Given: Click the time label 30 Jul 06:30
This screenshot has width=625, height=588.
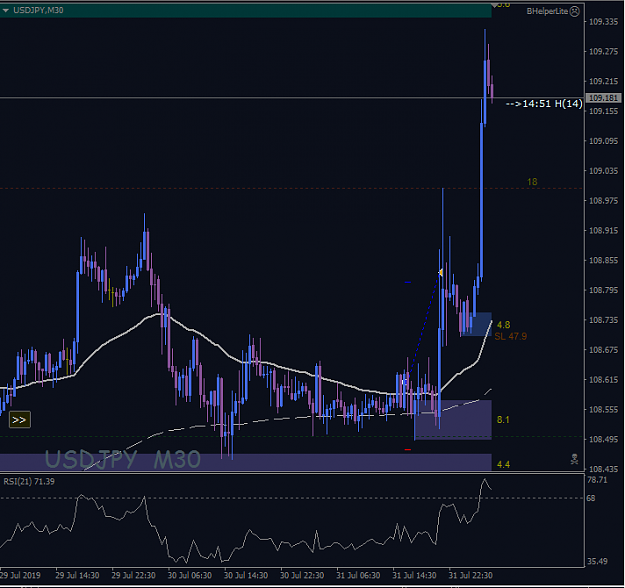Looking at the screenshot, I should tap(190, 575).
